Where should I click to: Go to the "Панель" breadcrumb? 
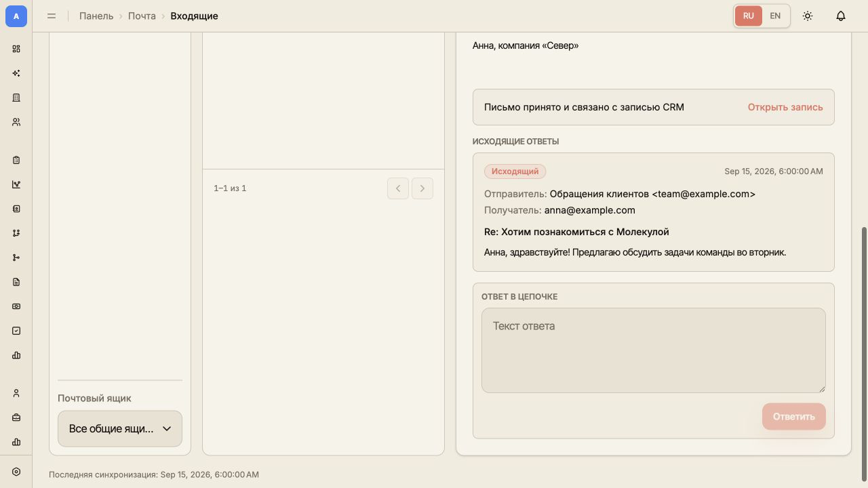tap(96, 16)
